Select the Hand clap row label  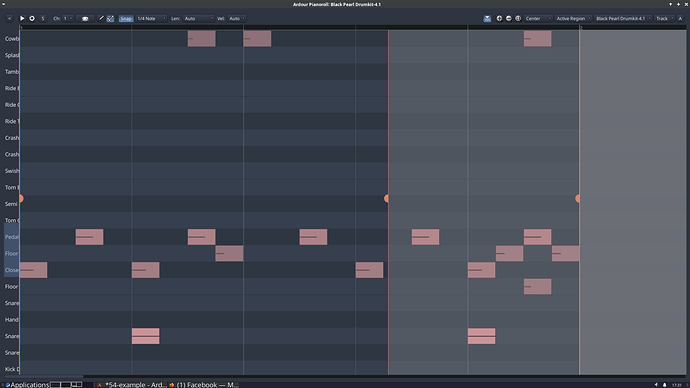click(x=12, y=319)
